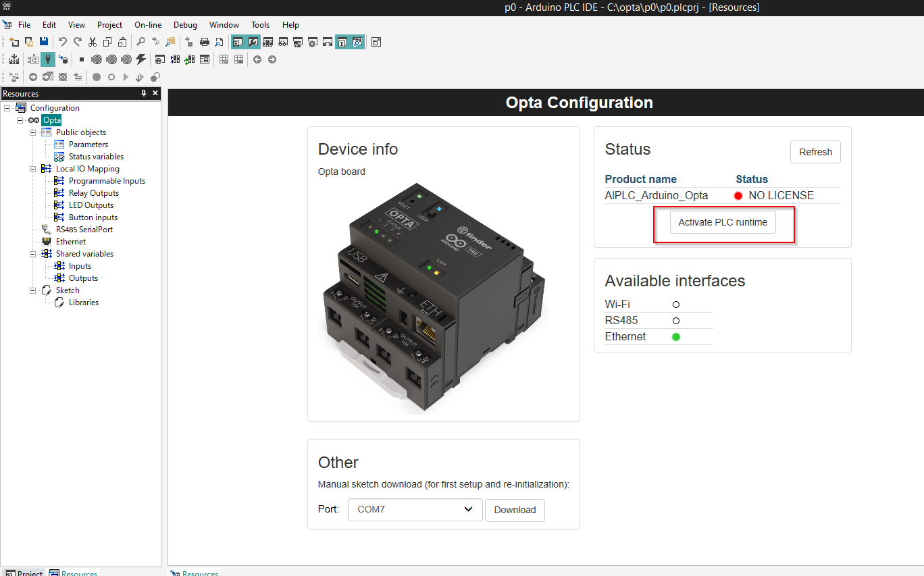Viewport: 924px width, 576px height.
Task: Click Activate PLC runtime button
Action: [723, 222]
